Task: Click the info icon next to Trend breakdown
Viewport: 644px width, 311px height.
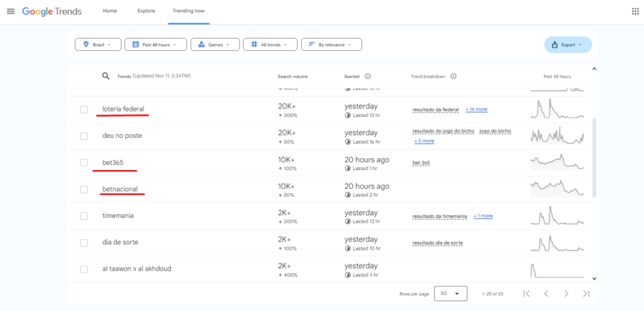Action: click(453, 76)
